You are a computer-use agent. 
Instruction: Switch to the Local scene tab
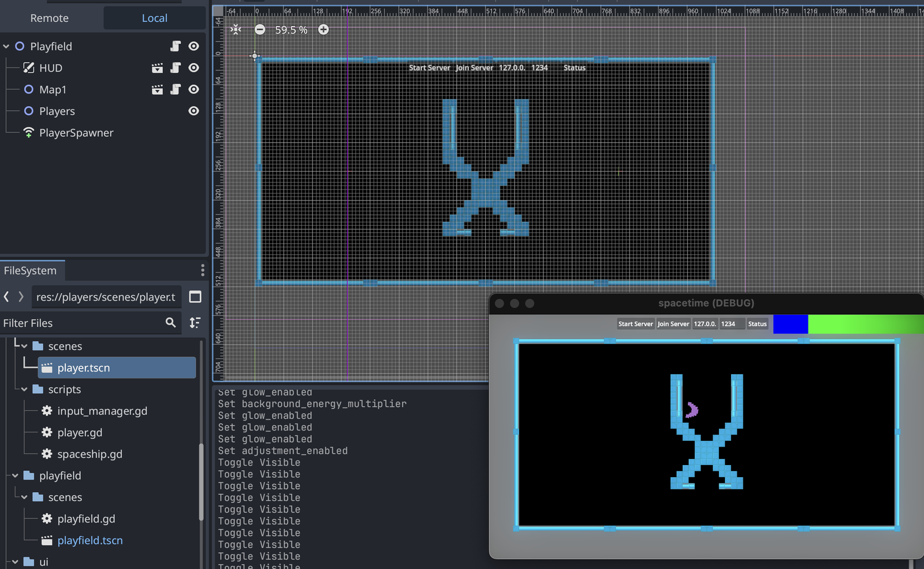[x=155, y=18]
